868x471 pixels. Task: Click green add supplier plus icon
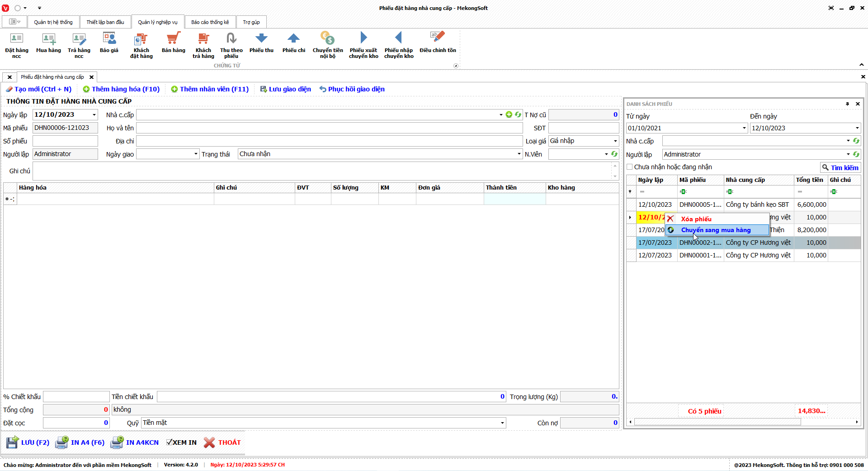(509, 115)
